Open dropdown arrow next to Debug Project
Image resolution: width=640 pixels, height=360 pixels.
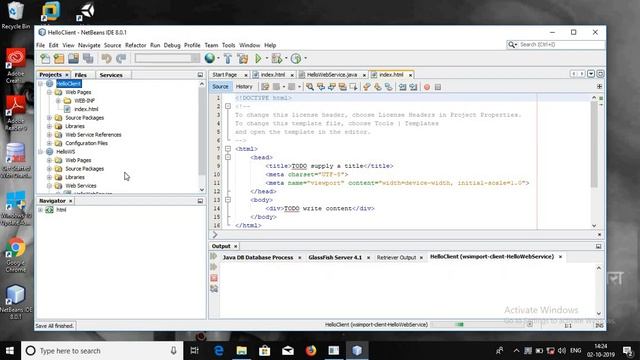pos(286,58)
